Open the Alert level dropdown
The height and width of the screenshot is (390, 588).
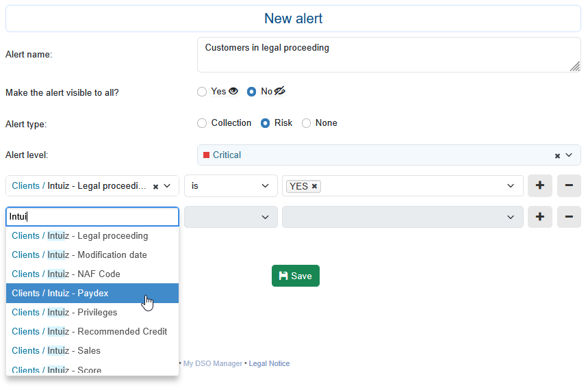click(568, 155)
